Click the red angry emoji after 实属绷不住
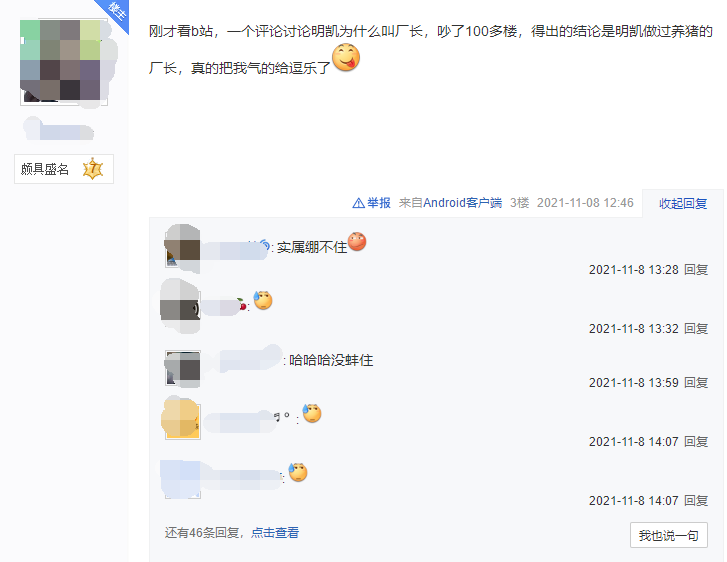This screenshot has width=727, height=562. click(x=357, y=241)
